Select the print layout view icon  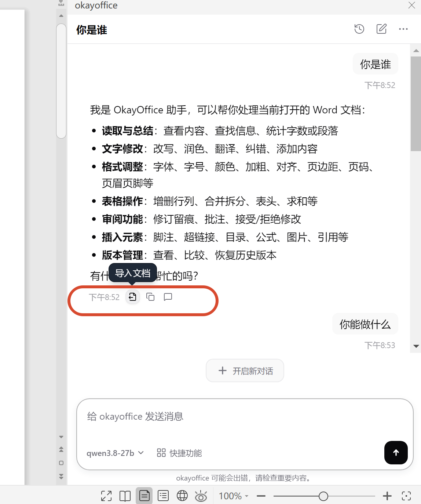[x=144, y=496]
